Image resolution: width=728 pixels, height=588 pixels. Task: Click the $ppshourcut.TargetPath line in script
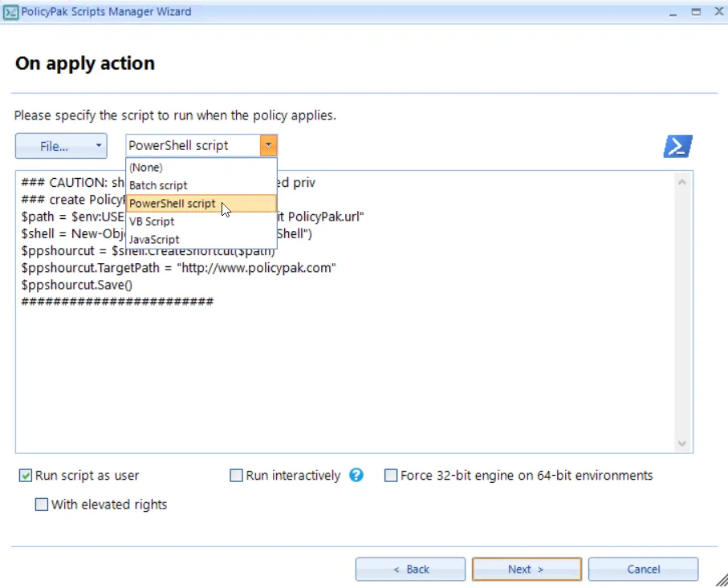tap(179, 268)
